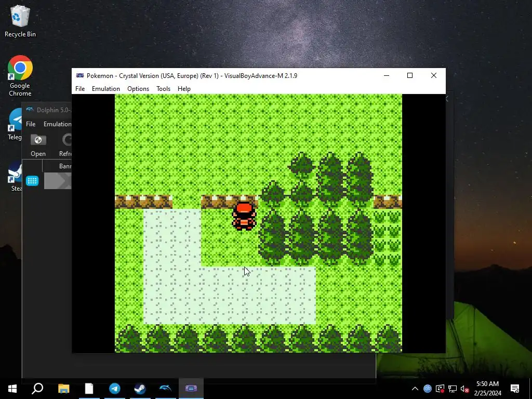Open the Tools menu in VisualBoyAdvance-M
Viewport: 532px width, 399px height.
tap(163, 88)
